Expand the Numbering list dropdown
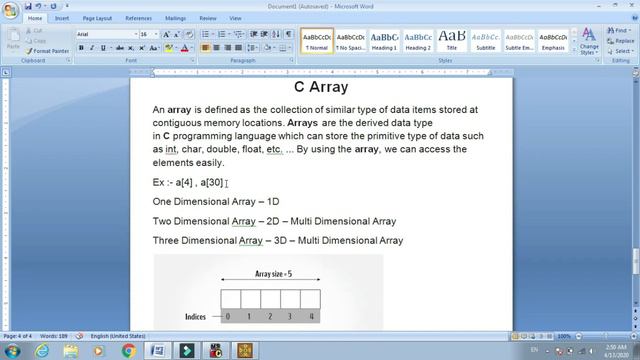 (x=229, y=34)
